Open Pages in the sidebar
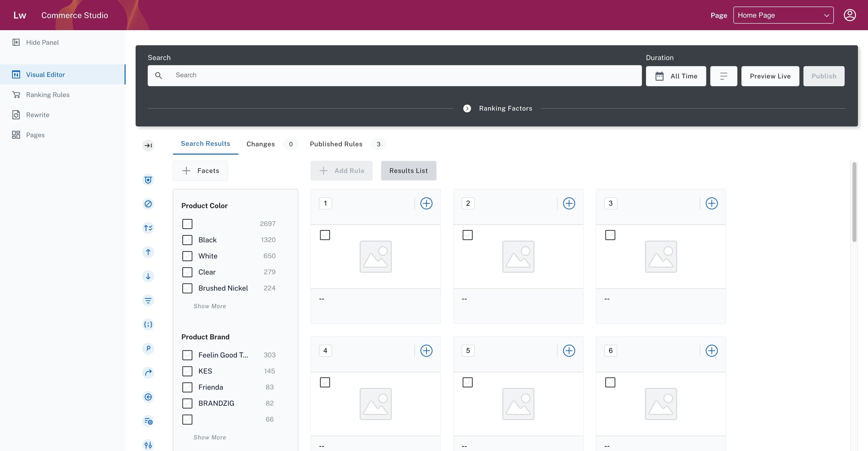This screenshot has width=868, height=451. coord(35,135)
